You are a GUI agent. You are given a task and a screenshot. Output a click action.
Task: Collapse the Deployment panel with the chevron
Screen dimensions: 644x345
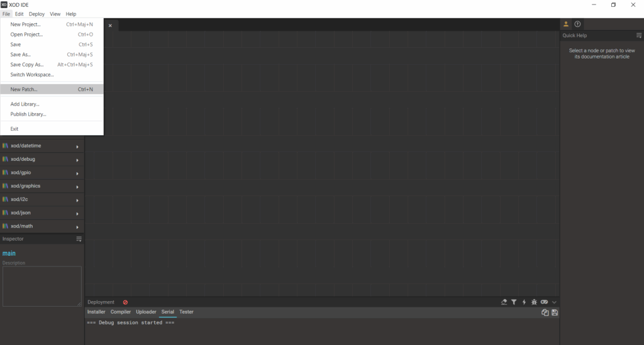[554, 302]
